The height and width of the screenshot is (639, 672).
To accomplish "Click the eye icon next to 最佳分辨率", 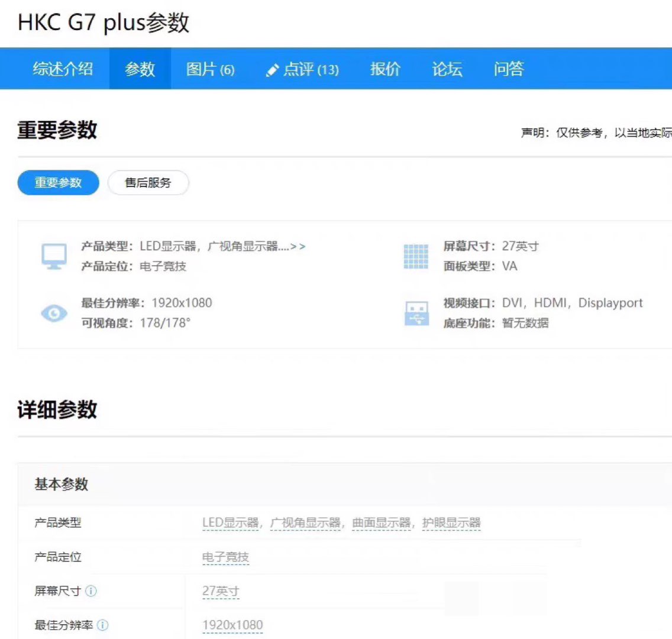I will [x=54, y=313].
